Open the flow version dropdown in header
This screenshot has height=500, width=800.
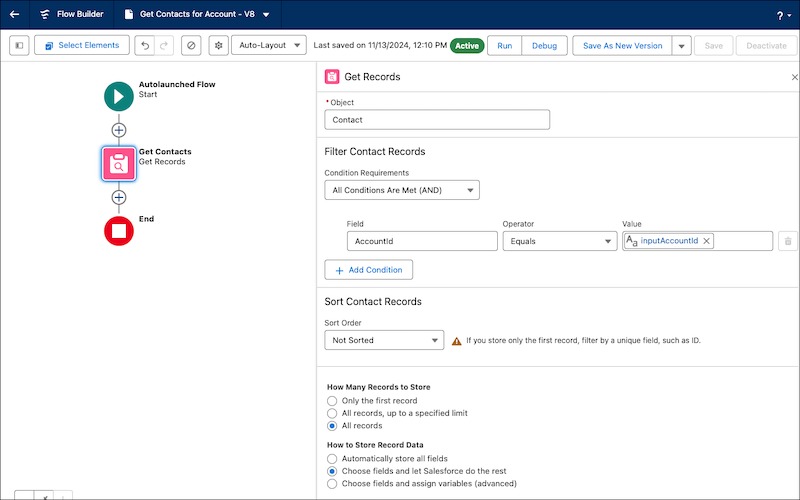(266, 15)
